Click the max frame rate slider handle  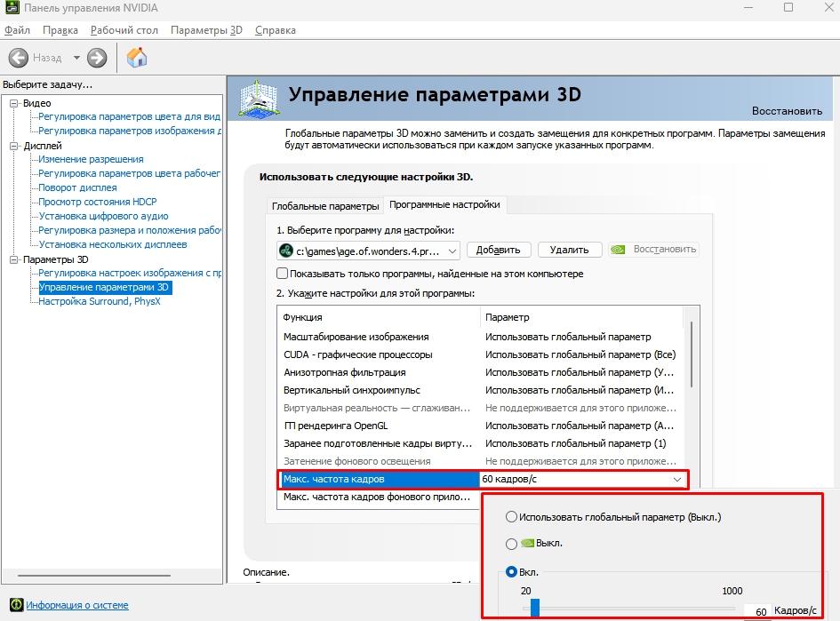tap(535, 608)
